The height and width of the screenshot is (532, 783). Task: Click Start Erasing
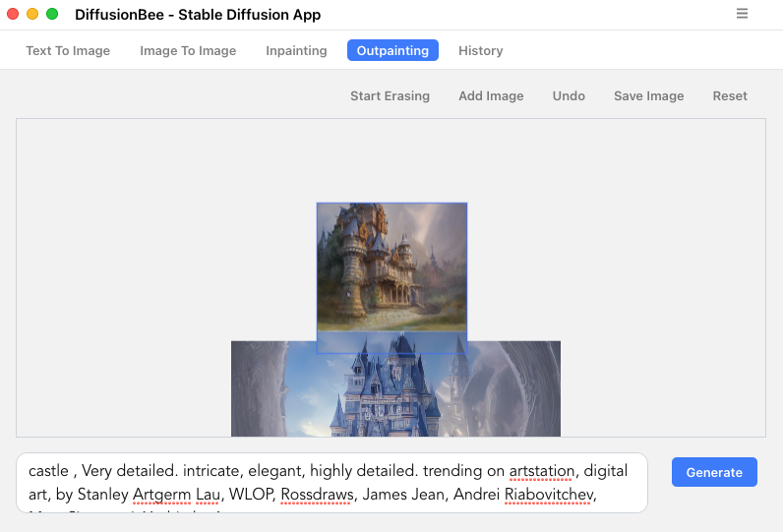click(x=390, y=95)
